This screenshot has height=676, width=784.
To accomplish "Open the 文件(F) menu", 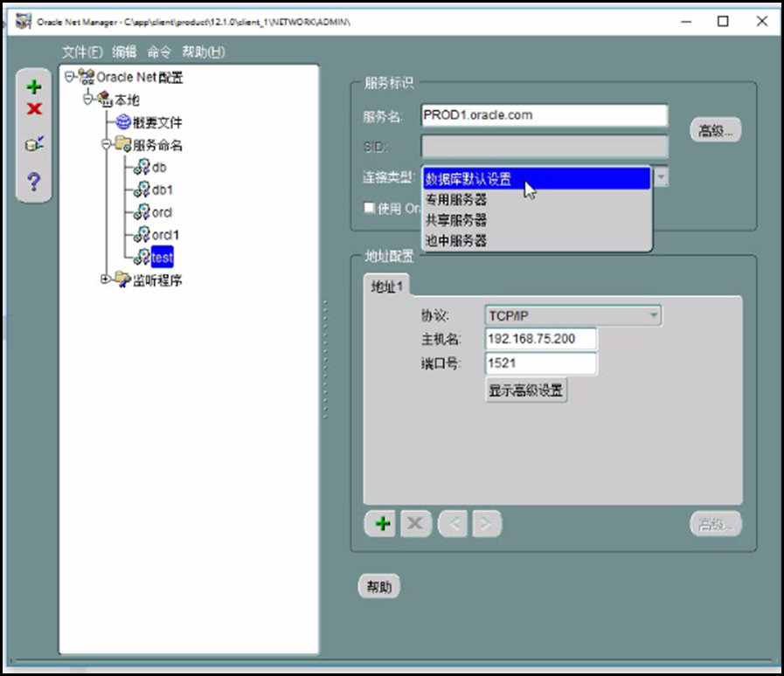I will [x=82, y=52].
